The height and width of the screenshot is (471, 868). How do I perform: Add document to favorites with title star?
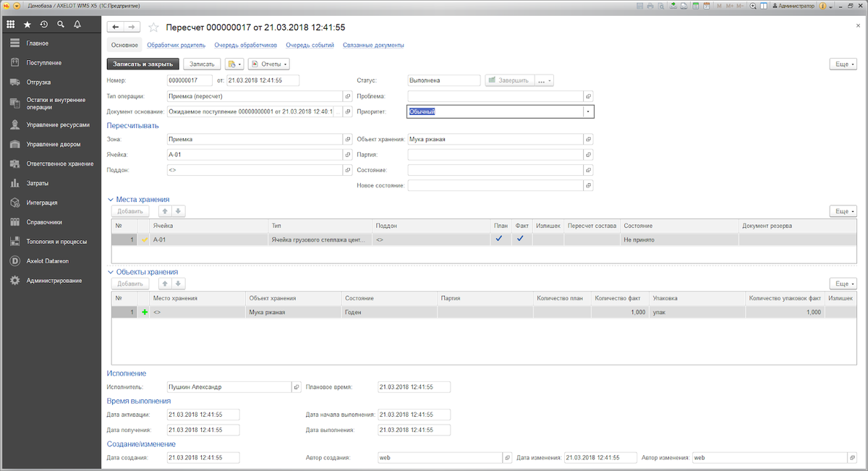tap(153, 27)
